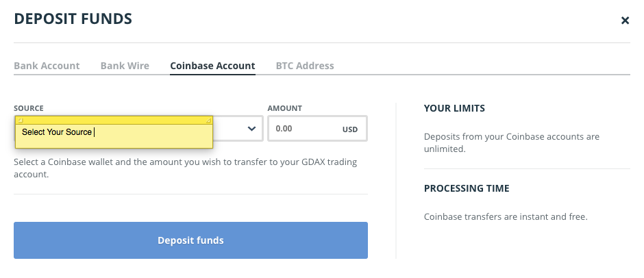Close the Deposit Funds dialog

625,21
